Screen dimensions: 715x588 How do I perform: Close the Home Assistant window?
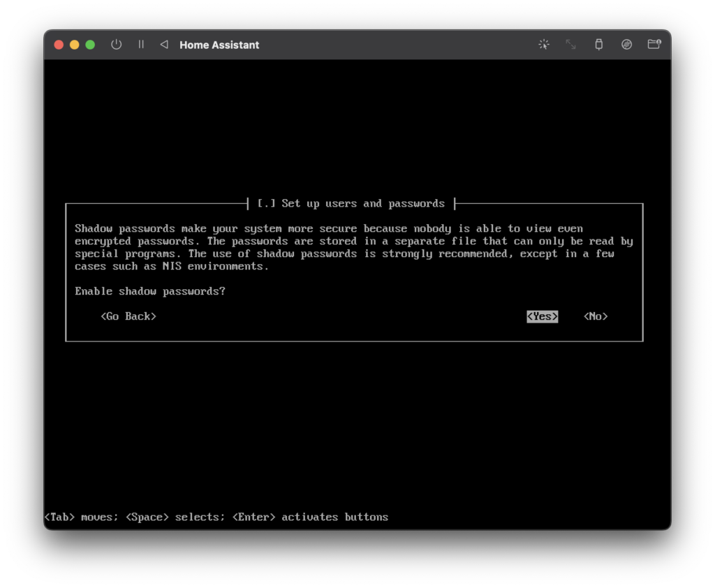[x=59, y=45]
